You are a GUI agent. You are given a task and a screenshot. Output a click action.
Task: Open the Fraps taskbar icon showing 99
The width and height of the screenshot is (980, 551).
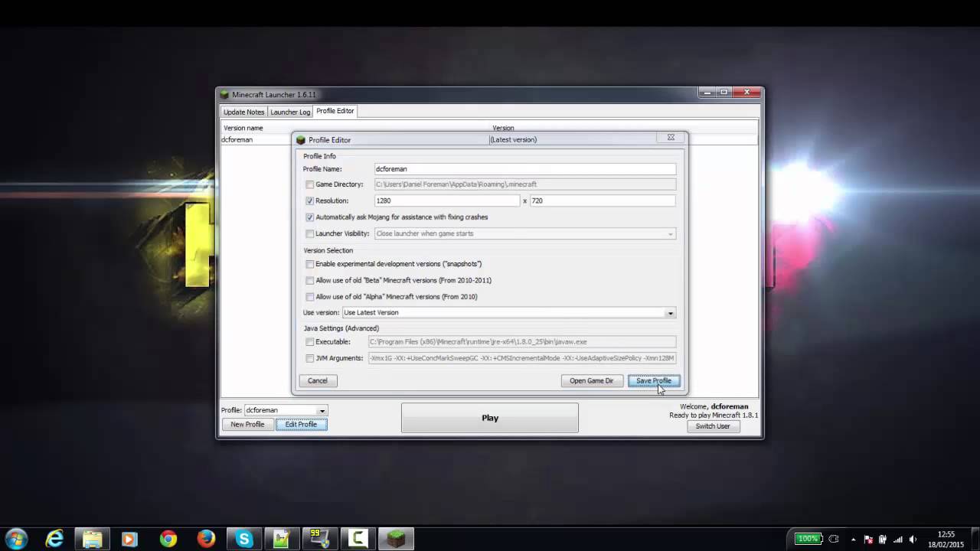pos(319,539)
